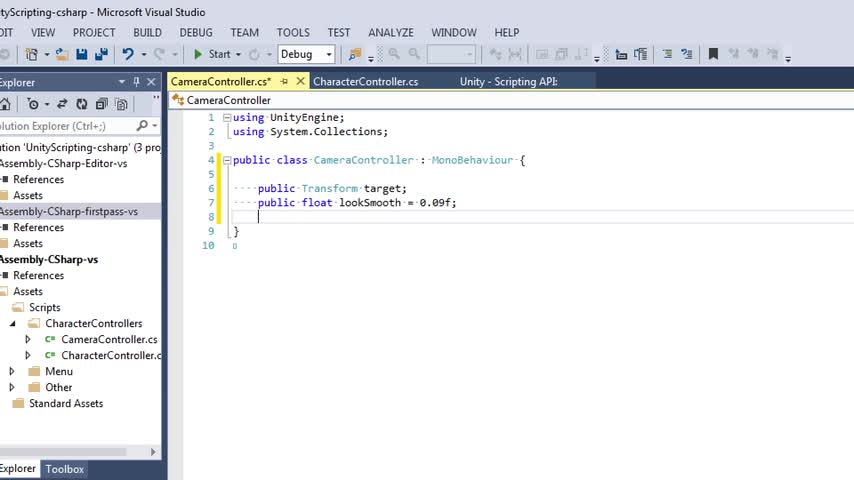This screenshot has height=480, width=854.
Task: Open the PROJECT menu
Action: (94, 33)
